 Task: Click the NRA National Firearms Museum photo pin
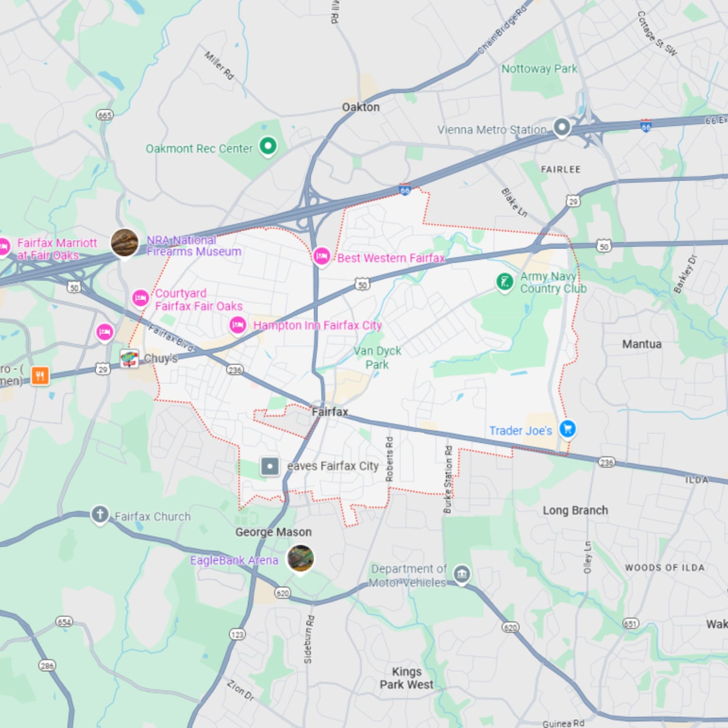click(125, 243)
